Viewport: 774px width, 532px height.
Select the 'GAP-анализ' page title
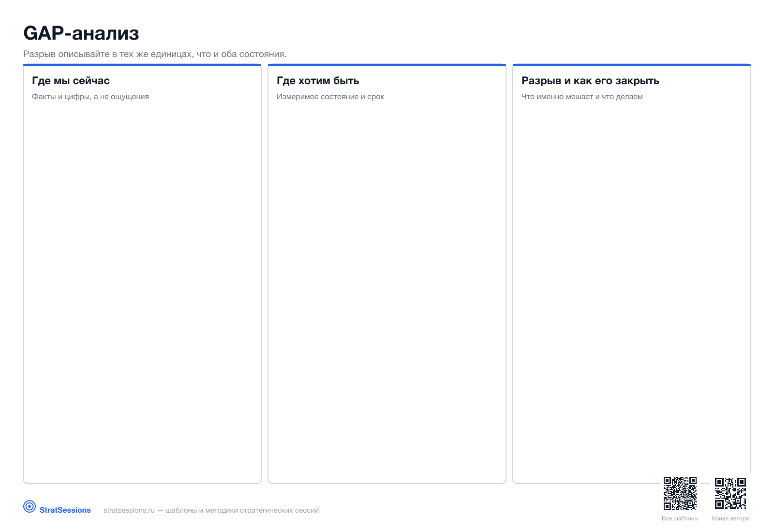[x=81, y=33]
